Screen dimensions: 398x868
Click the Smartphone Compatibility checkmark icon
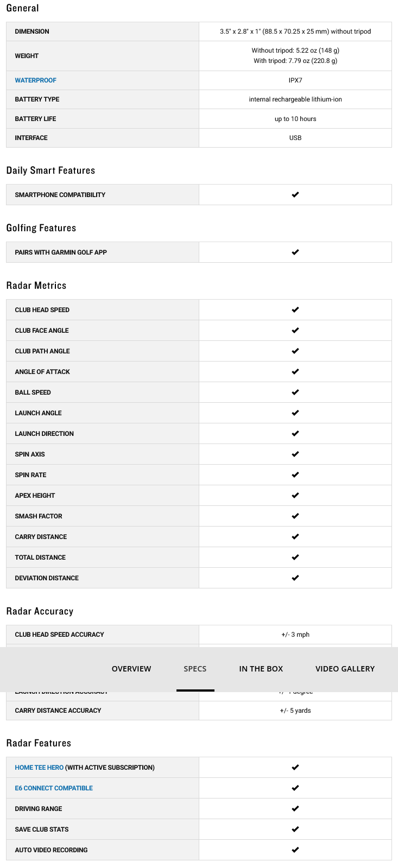pyautogui.click(x=295, y=195)
